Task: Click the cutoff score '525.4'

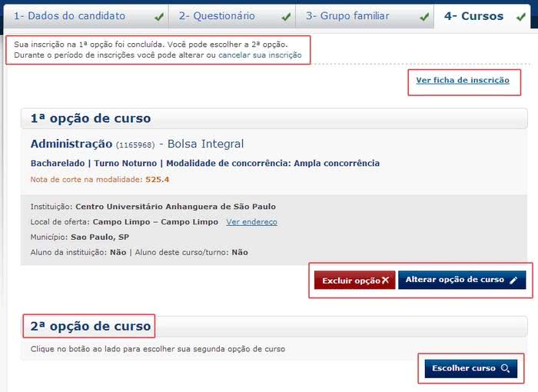Action: pyautogui.click(x=158, y=180)
